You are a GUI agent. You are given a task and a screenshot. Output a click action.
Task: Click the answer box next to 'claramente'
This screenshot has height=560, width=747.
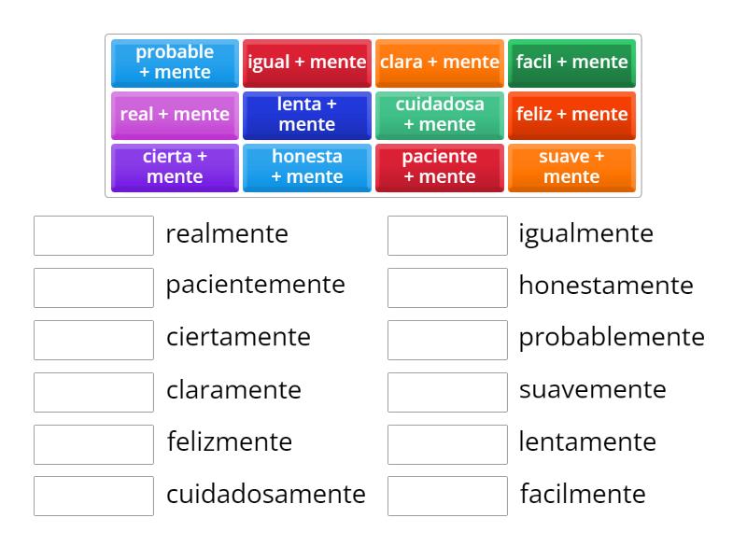(92, 391)
